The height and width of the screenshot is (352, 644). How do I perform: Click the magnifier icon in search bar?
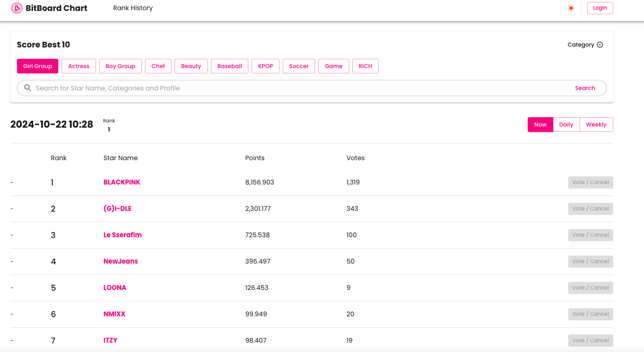pos(28,88)
